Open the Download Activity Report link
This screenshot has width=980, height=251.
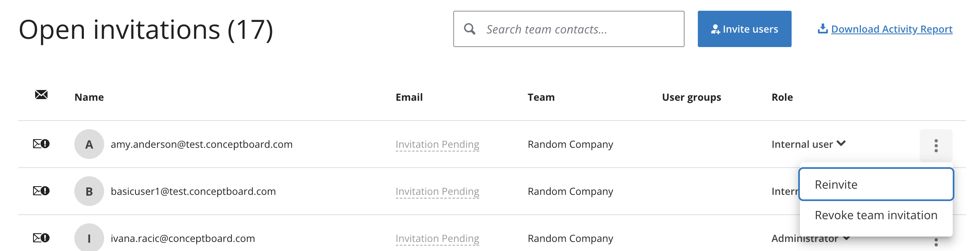pos(892,29)
